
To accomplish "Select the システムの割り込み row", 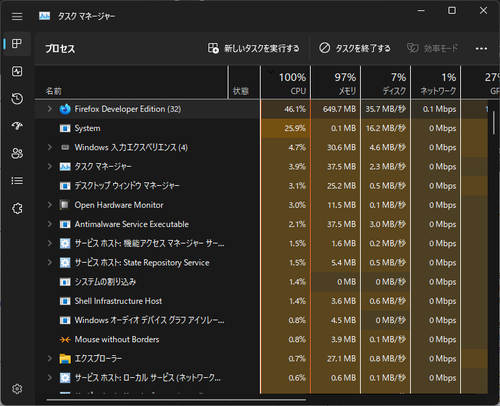I will [x=261, y=282].
